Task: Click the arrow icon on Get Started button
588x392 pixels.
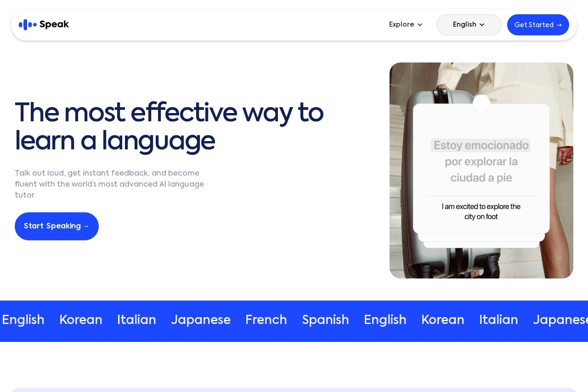Action: 559,25
